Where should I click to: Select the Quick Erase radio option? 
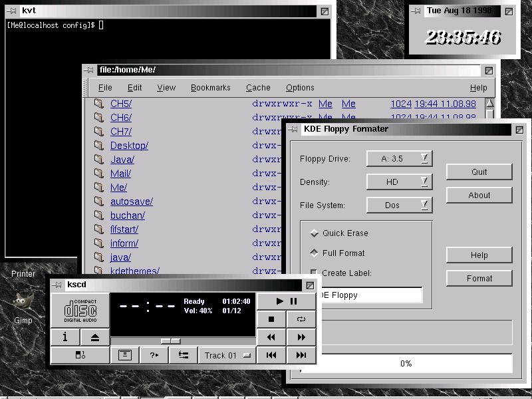pos(315,233)
